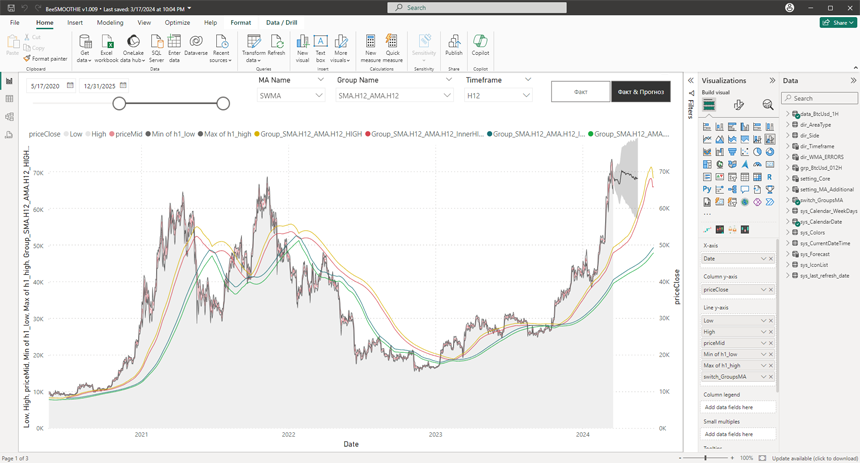
Task: Click the title bar Search box
Action: pos(477,8)
